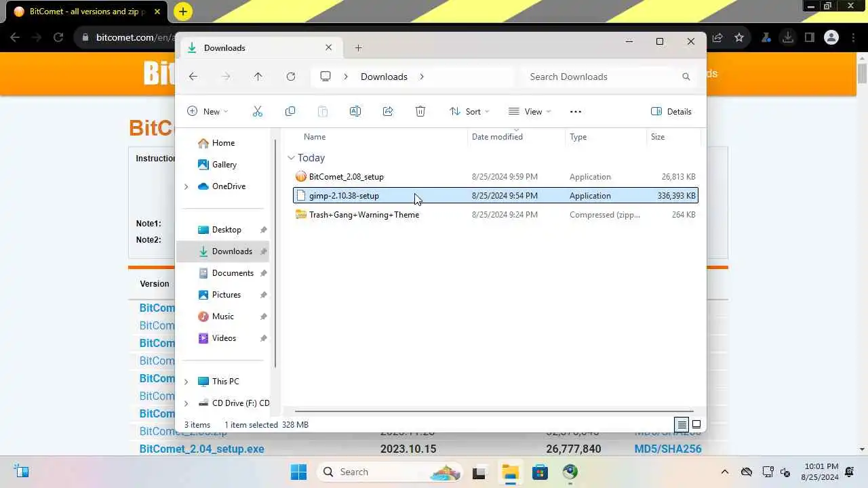Open Home in the navigation pane
The width and height of the screenshot is (868, 488).
[224, 143]
